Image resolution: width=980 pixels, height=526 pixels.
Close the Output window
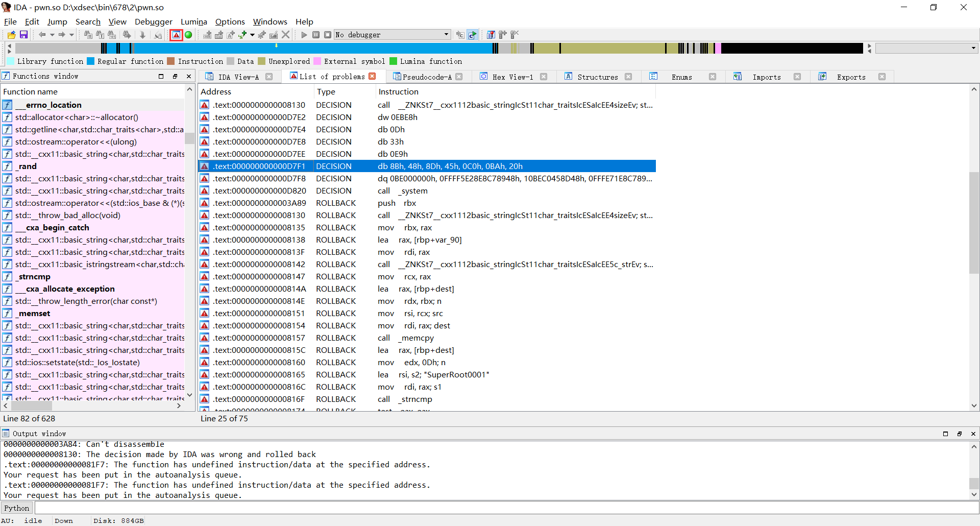[973, 434]
